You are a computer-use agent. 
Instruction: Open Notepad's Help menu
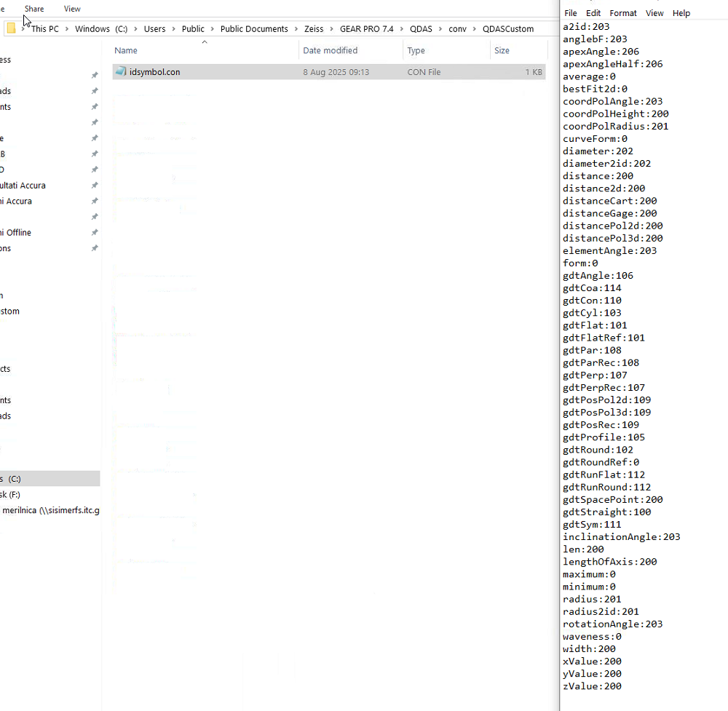point(681,13)
